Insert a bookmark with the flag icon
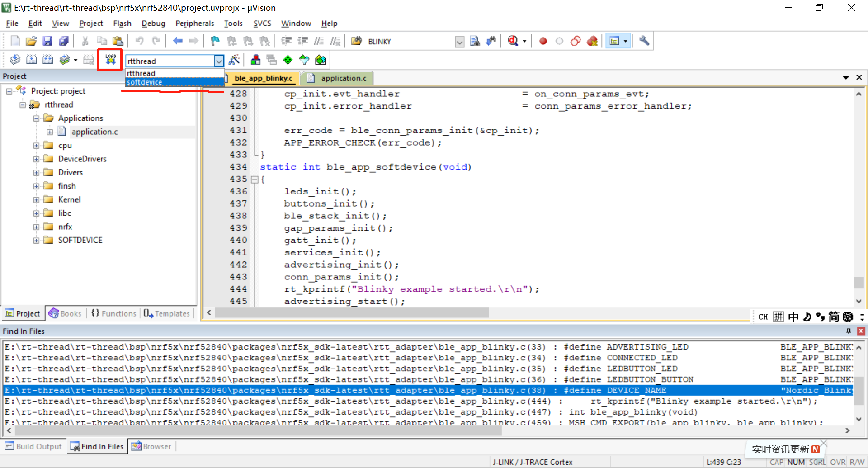Screen dimensions: 868x468 coord(215,41)
